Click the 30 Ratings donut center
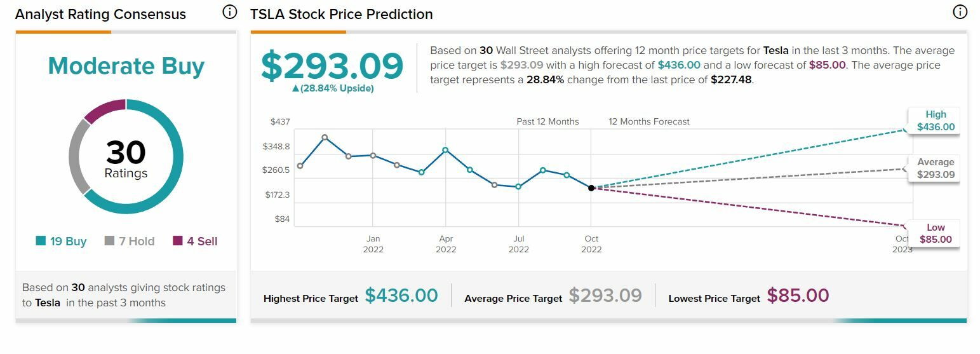Image resolution: width=980 pixels, height=354 pixels. pos(126,158)
